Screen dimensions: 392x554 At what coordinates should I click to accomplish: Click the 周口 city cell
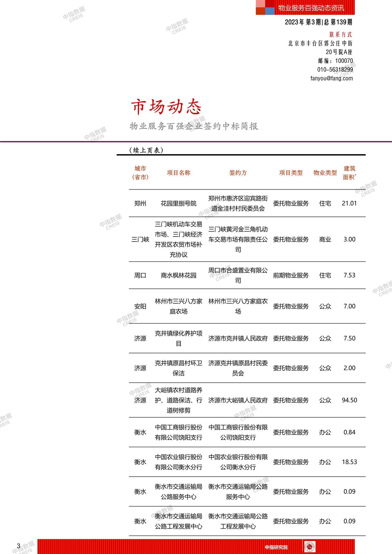point(140,275)
